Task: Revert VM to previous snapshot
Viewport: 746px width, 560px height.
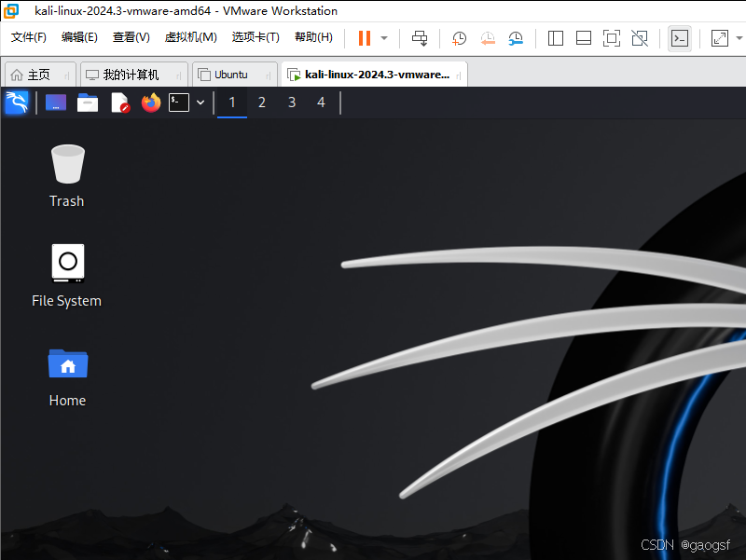Action: (x=488, y=38)
